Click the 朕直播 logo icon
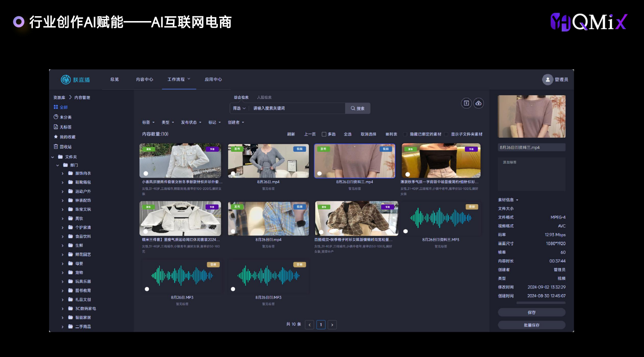The width and height of the screenshot is (644, 357). [66, 79]
